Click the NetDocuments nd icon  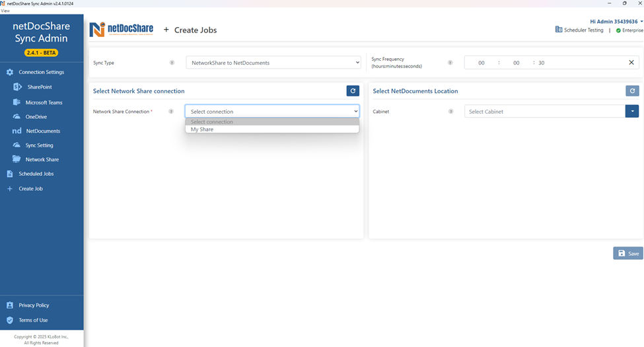[x=17, y=131]
